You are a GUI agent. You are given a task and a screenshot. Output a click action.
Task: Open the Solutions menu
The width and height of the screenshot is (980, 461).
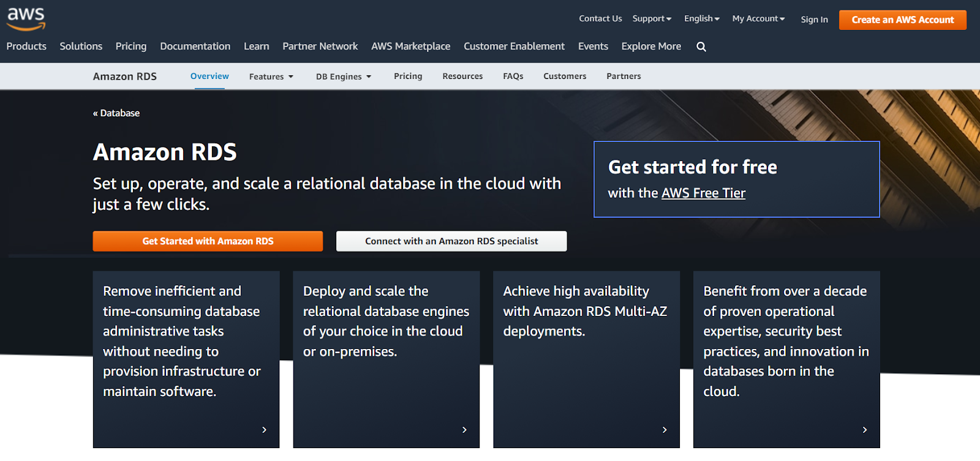[81, 47]
